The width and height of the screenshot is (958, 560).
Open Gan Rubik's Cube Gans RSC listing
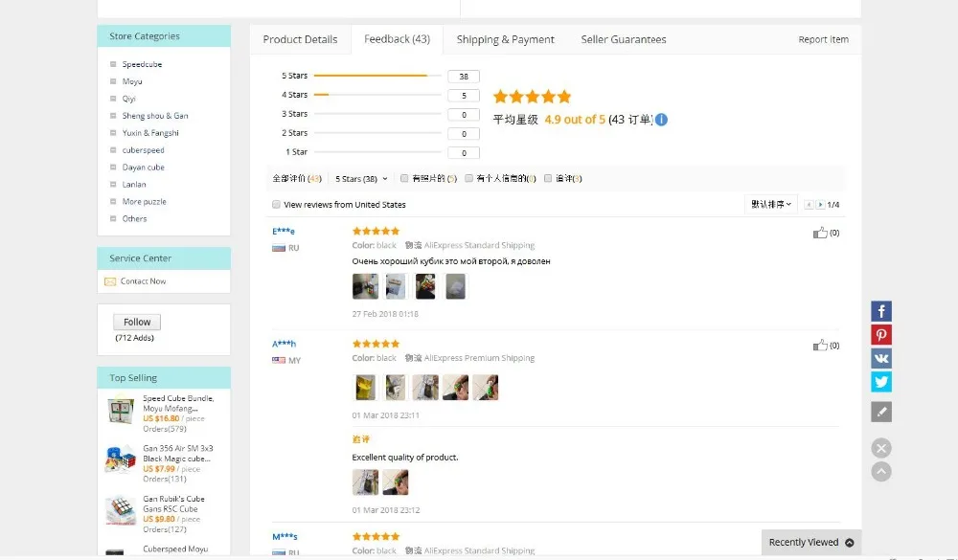(173, 504)
